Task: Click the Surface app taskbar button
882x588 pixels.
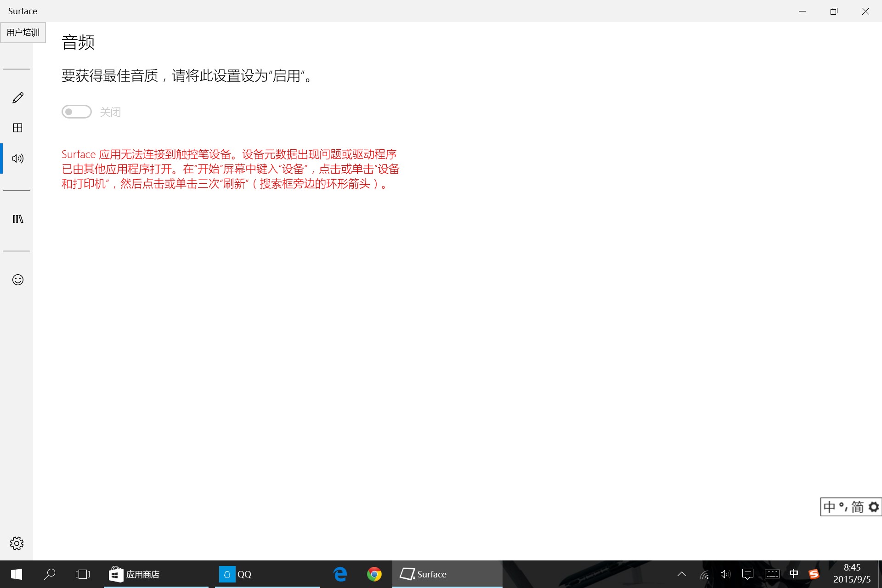Action: tap(447, 574)
